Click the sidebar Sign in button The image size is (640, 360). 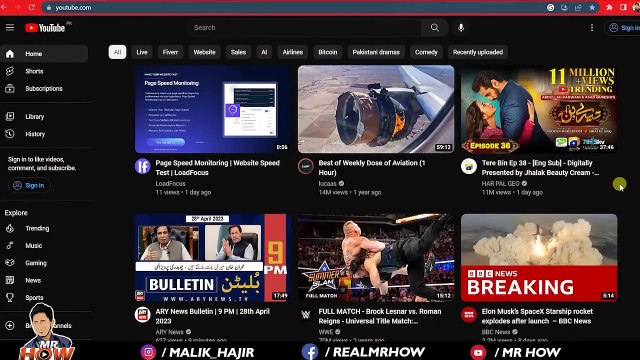[29, 185]
